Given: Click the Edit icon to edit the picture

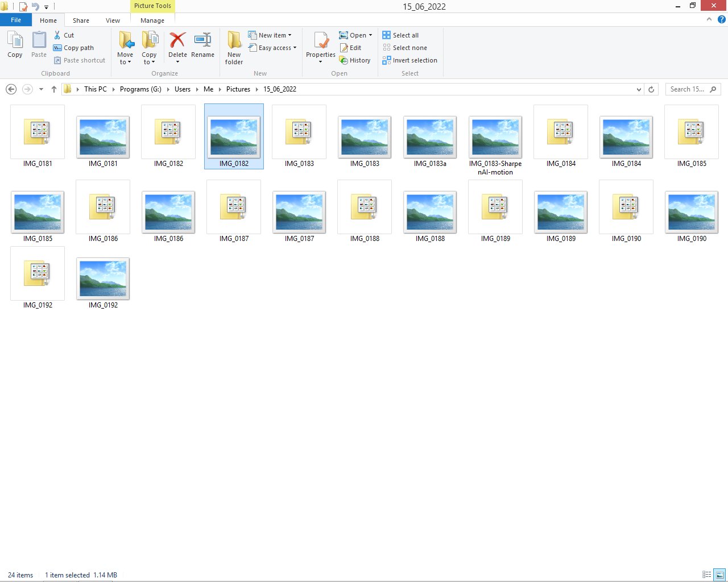Looking at the screenshot, I should pyautogui.click(x=352, y=48).
